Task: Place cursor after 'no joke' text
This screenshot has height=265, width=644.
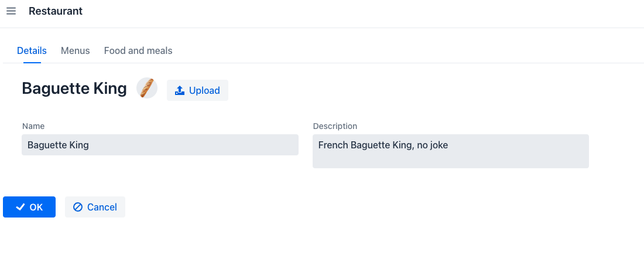Action: coord(449,145)
